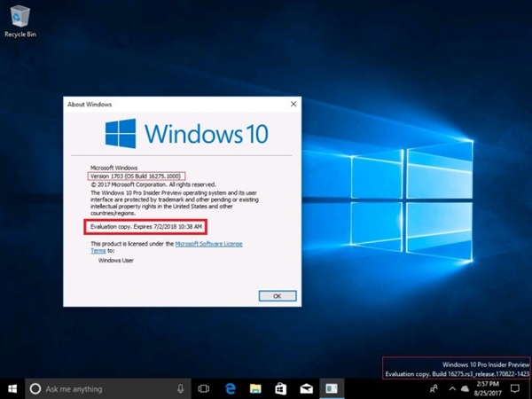The width and height of the screenshot is (532, 399).
Task: Activate the Cortana microphone icon
Action: coord(180,388)
